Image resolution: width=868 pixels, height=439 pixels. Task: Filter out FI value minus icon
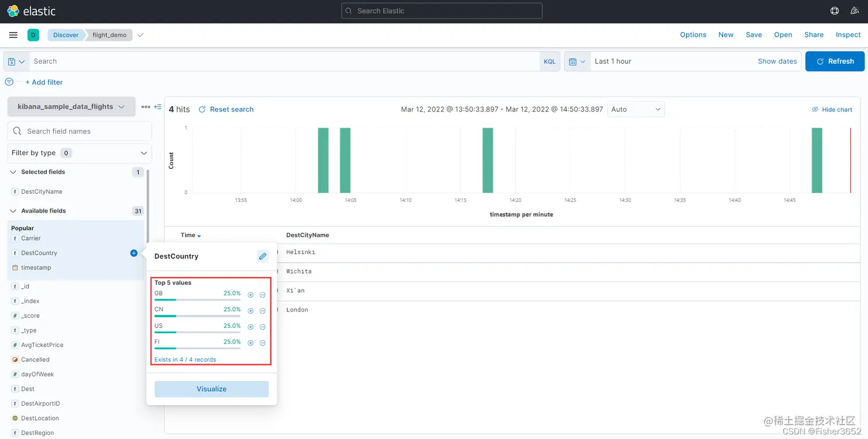click(262, 343)
